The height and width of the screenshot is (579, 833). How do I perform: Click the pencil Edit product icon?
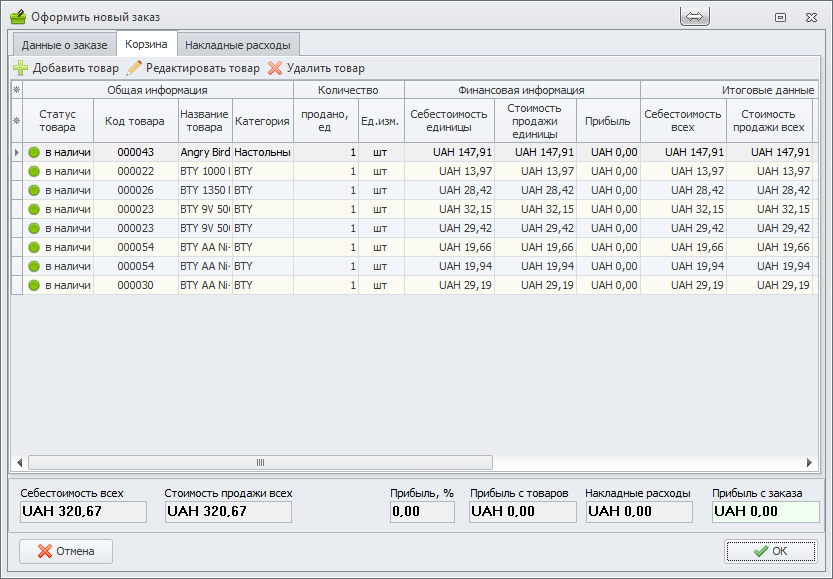(134, 68)
